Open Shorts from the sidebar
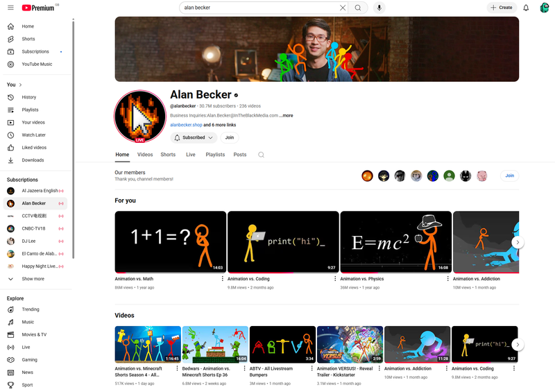This screenshot has width=555, height=392. pyautogui.click(x=35, y=39)
